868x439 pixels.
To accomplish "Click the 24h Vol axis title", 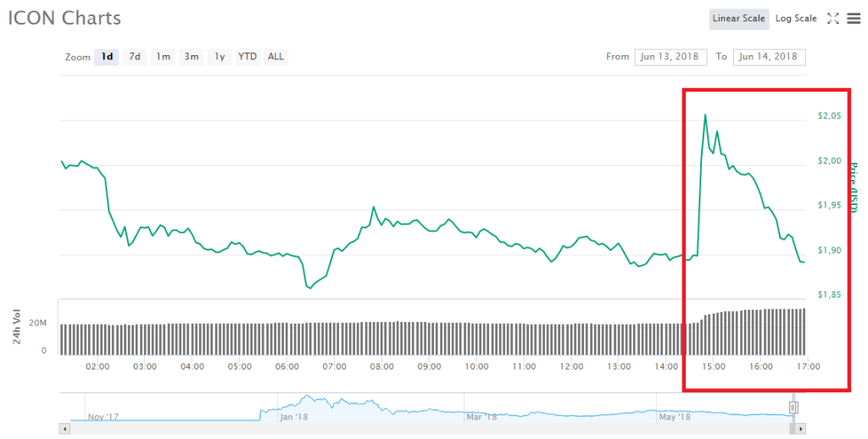I will point(17,326).
